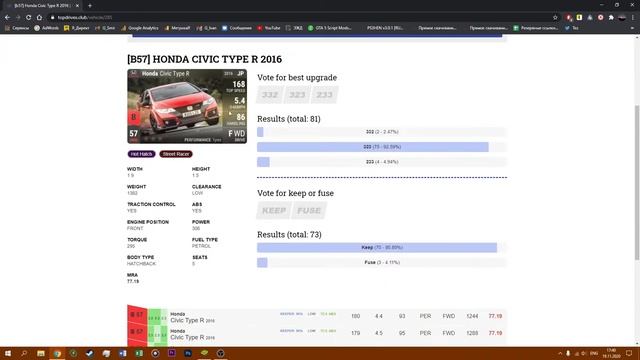
Task: Click the Keep results bar
Action: (x=382, y=247)
